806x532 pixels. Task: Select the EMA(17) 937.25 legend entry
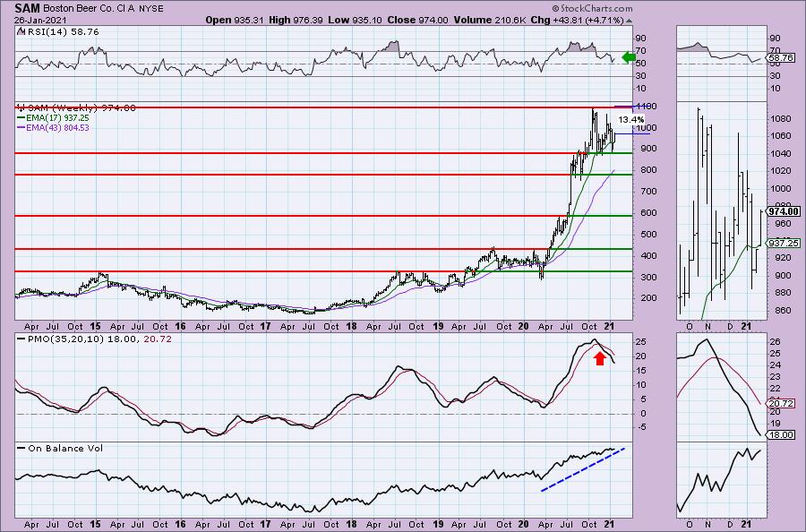point(54,117)
